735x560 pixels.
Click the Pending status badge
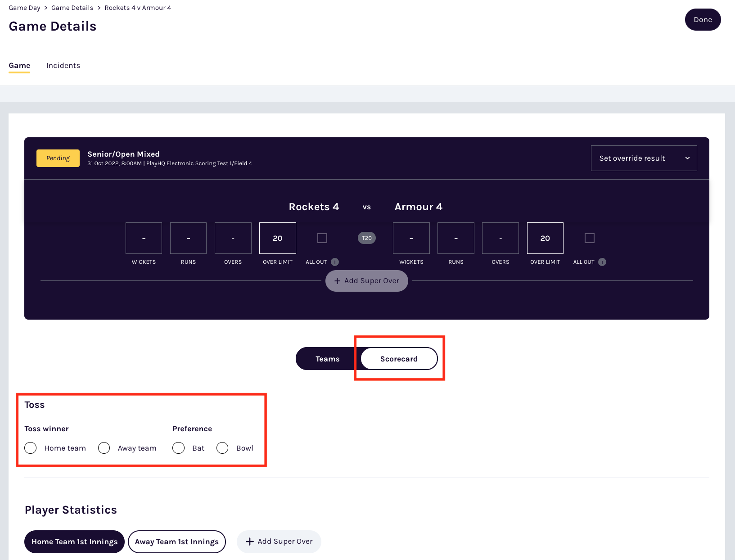coord(58,158)
